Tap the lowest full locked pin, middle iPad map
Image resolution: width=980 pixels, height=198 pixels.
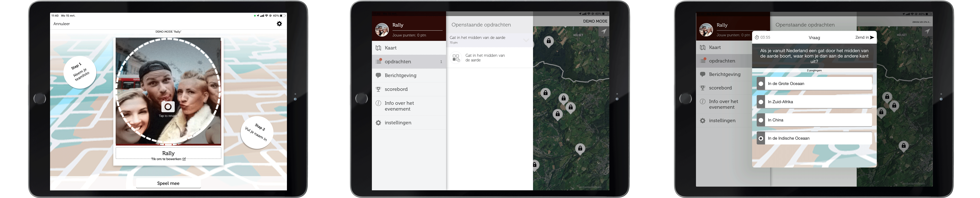[x=580, y=149]
